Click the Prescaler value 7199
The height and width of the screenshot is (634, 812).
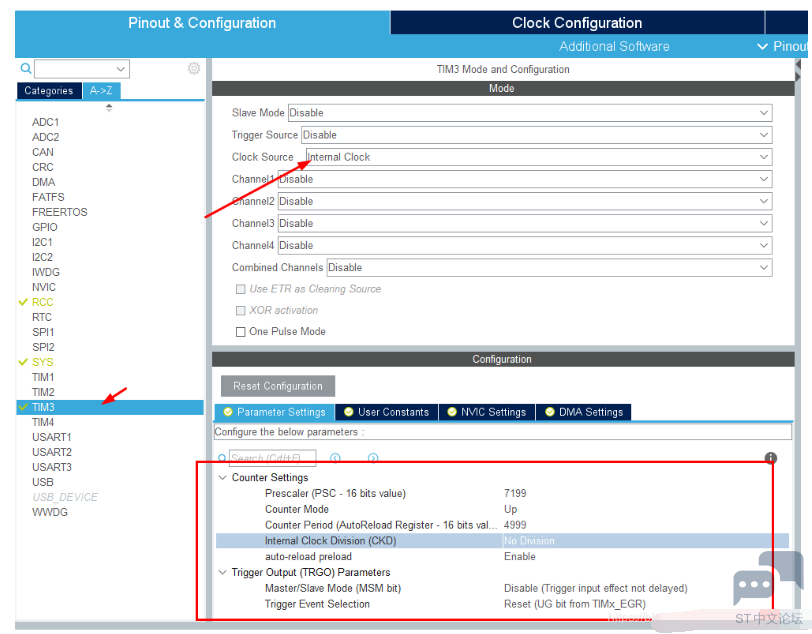515,493
